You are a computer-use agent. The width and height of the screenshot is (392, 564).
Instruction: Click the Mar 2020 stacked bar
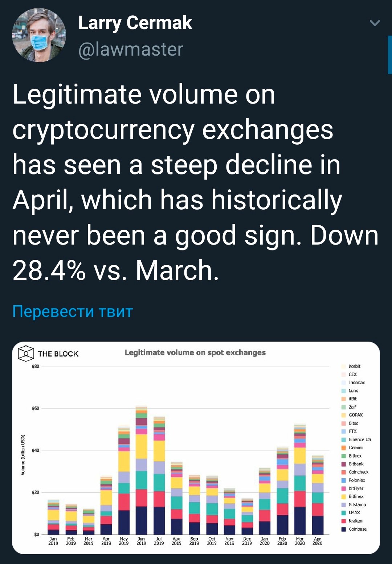coord(300,479)
